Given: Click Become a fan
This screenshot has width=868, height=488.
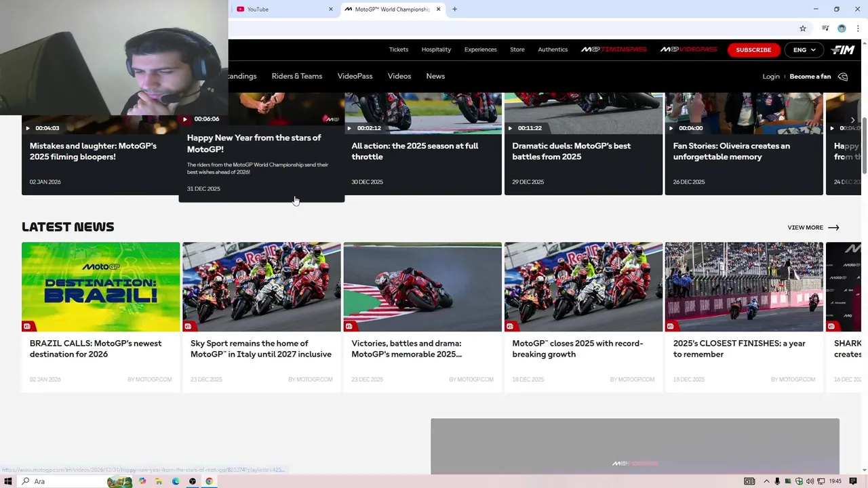Looking at the screenshot, I should click(810, 77).
